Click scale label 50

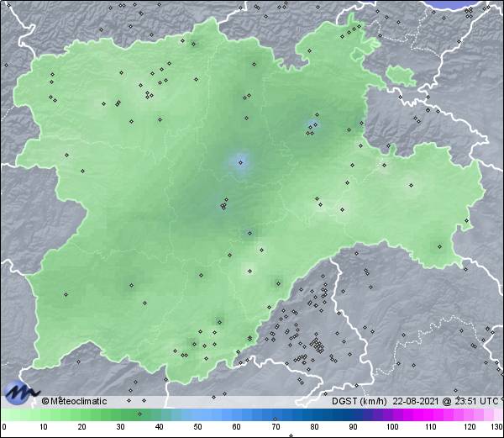198,427
